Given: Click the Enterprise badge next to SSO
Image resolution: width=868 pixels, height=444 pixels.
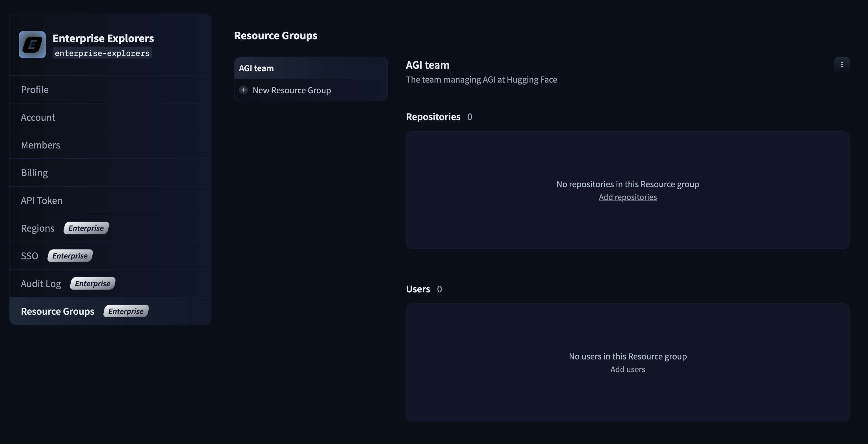Looking at the screenshot, I should pyautogui.click(x=70, y=256).
